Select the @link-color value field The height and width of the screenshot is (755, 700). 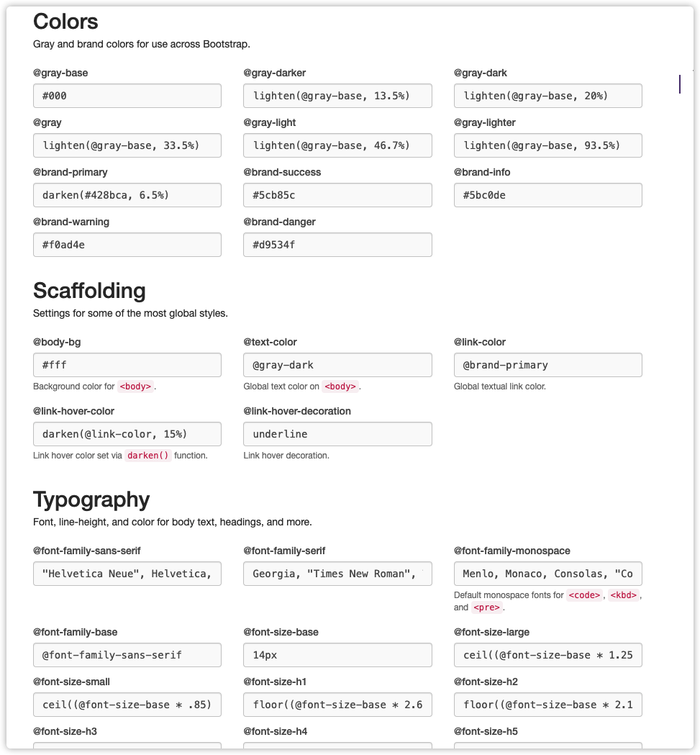pyautogui.click(x=547, y=365)
